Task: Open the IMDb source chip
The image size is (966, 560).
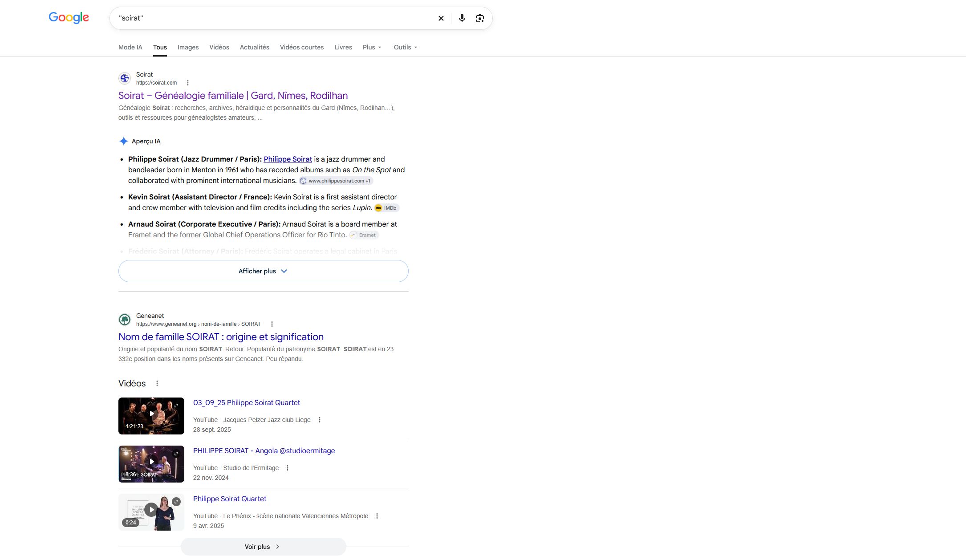Action: tap(386, 208)
